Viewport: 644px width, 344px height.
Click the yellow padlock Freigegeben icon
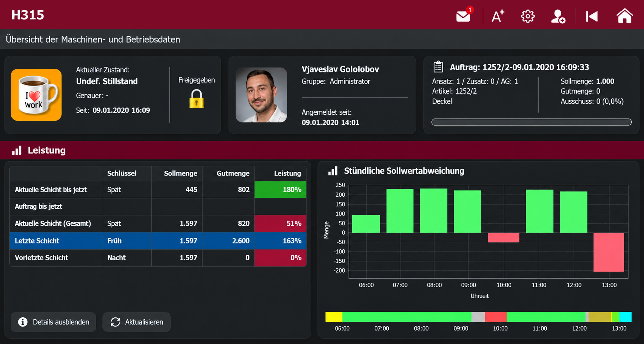(x=196, y=98)
